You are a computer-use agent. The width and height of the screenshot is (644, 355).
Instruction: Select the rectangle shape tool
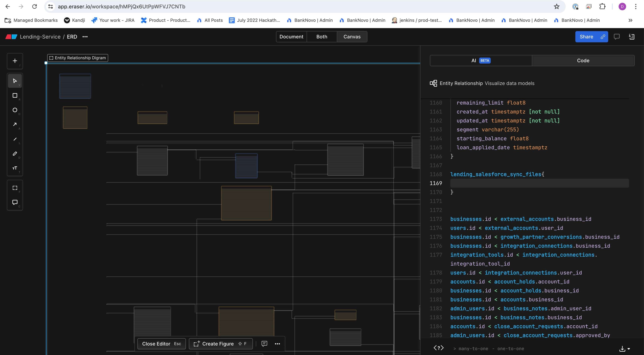point(15,95)
